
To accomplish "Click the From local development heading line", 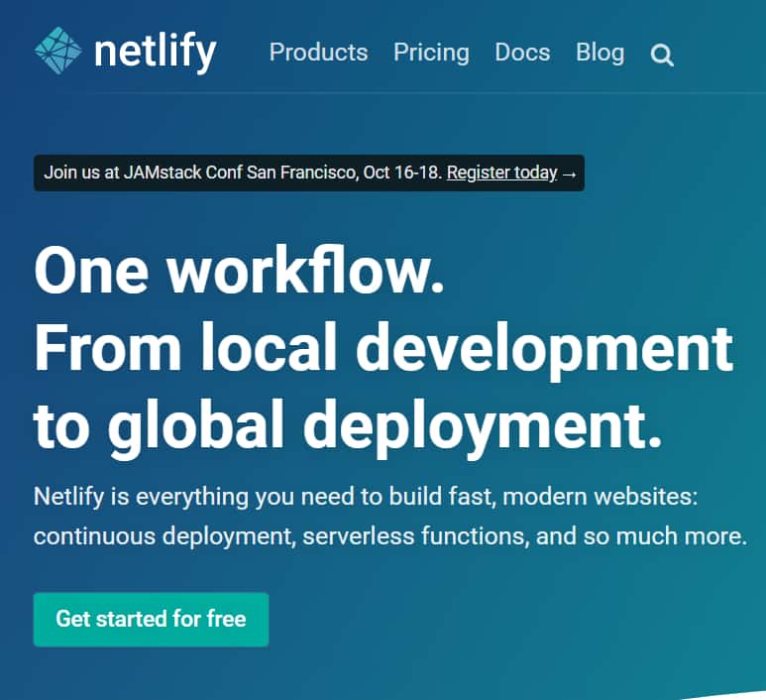I will [383, 347].
